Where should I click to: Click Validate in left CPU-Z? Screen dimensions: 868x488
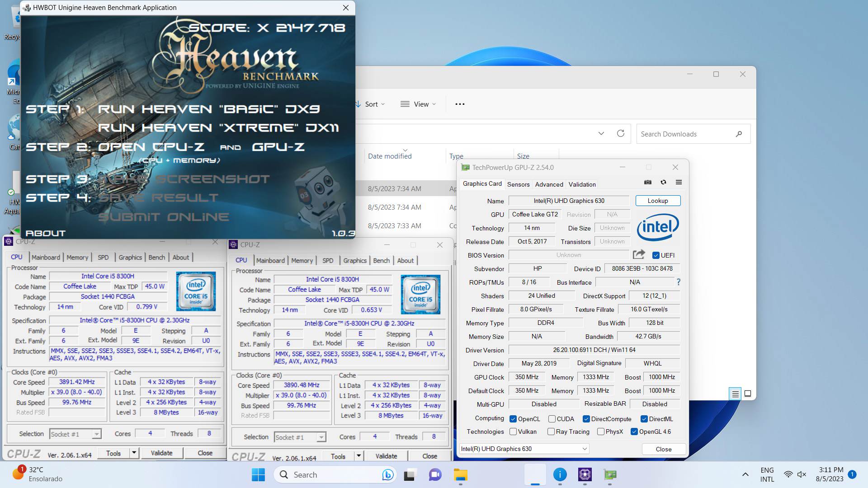(161, 453)
